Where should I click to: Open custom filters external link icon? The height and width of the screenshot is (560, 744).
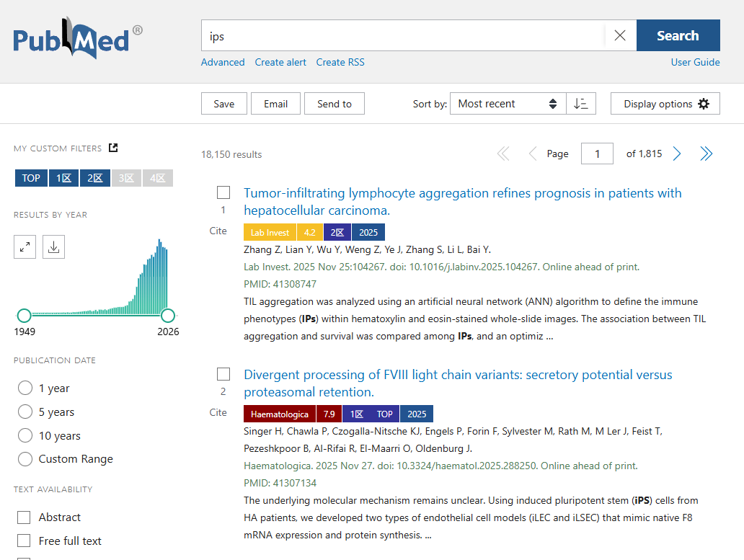click(113, 148)
